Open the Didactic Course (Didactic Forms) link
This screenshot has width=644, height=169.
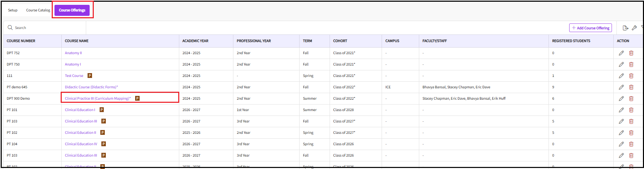pos(91,87)
